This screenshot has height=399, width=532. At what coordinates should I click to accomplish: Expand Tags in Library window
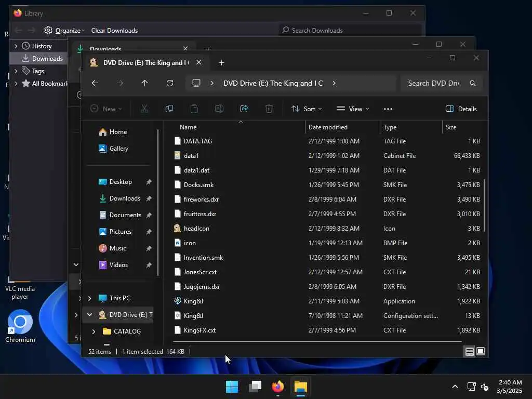16,71
